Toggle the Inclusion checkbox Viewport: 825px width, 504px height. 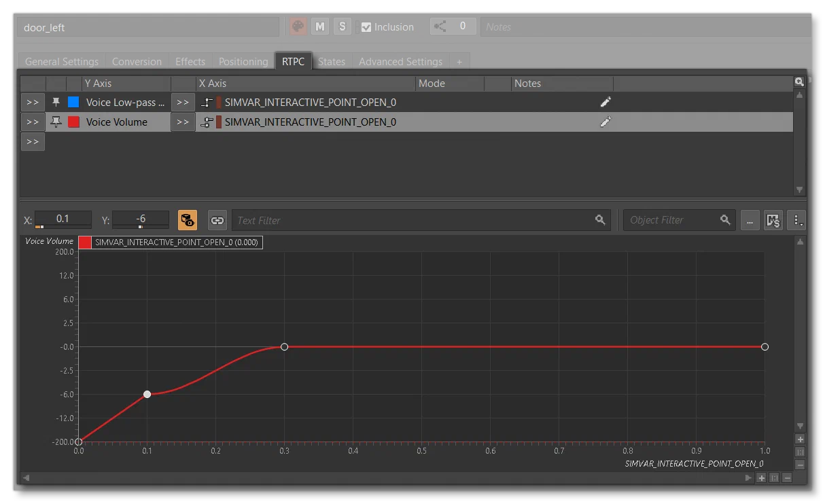366,27
